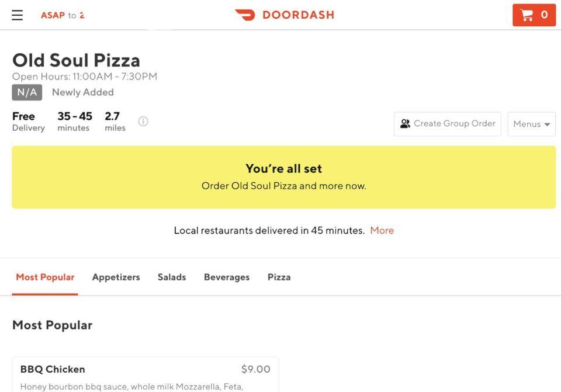The width and height of the screenshot is (561, 392).
Task: Click the BBQ Chicken $9.00 price
Action: (256, 369)
